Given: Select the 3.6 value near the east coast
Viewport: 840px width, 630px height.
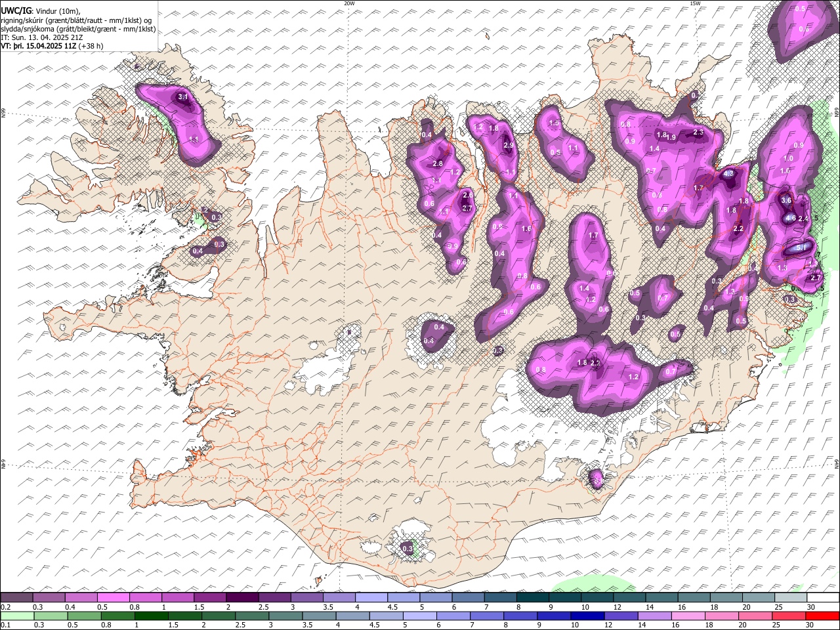Looking at the screenshot, I should [786, 200].
